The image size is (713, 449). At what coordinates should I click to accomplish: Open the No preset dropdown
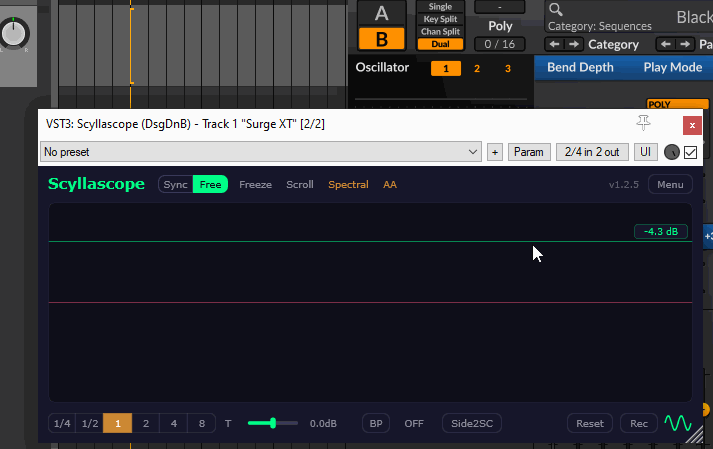pyautogui.click(x=260, y=152)
